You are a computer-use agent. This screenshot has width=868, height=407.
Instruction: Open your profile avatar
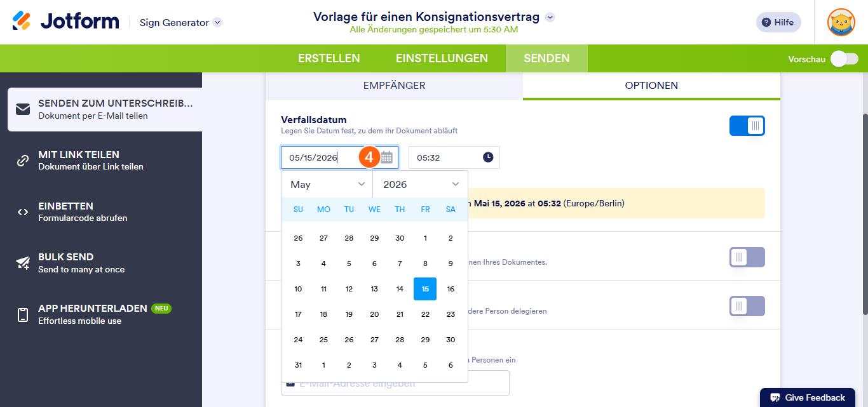pos(841,21)
